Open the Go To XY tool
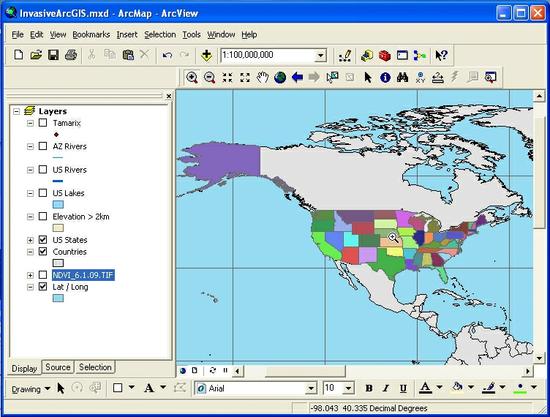 tap(420, 77)
